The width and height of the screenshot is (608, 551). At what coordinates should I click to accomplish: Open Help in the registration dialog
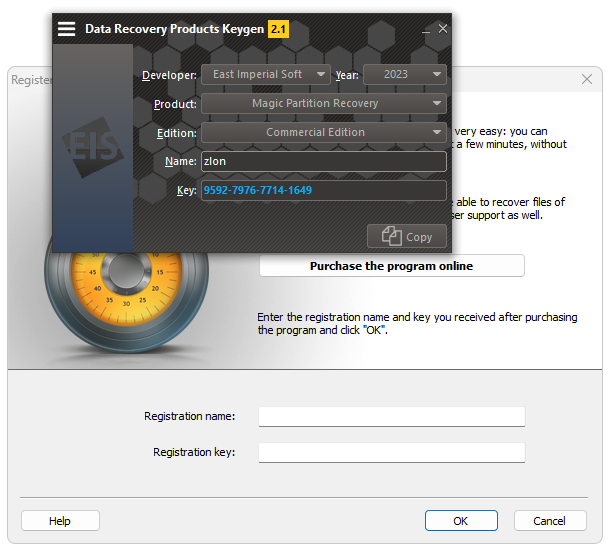[60, 521]
